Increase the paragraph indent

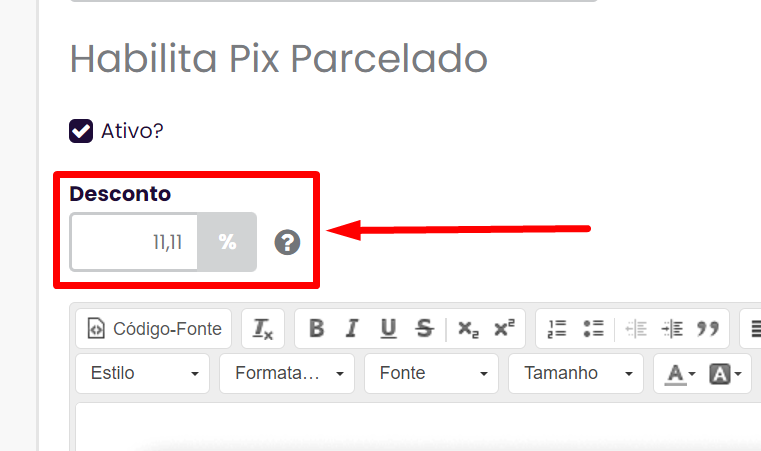(x=672, y=329)
